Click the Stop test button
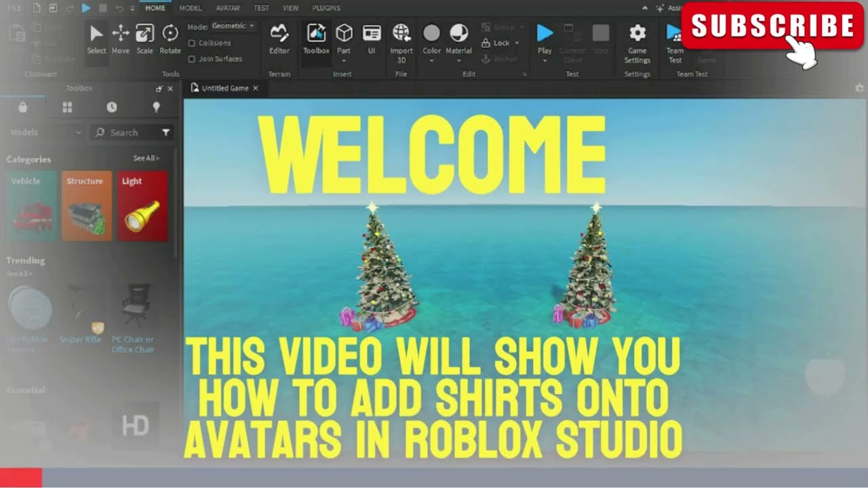The width and height of the screenshot is (868, 488). tap(601, 39)
